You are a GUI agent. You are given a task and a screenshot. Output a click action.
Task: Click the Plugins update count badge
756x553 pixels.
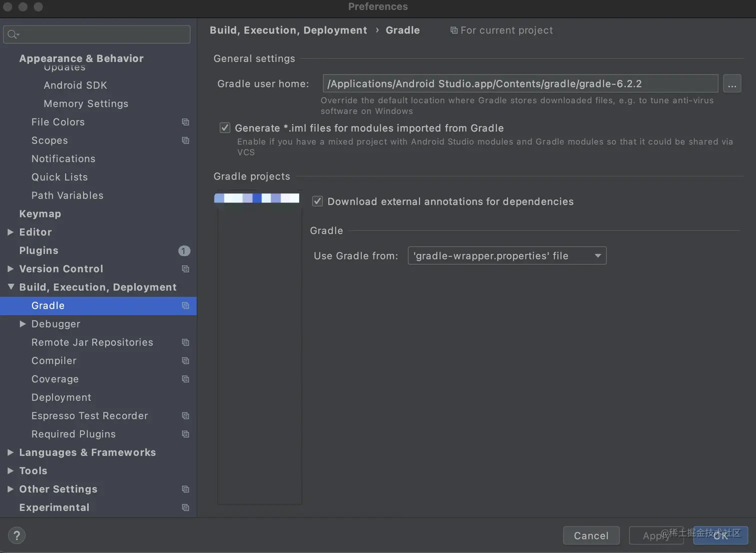click(x=184, y=250)
